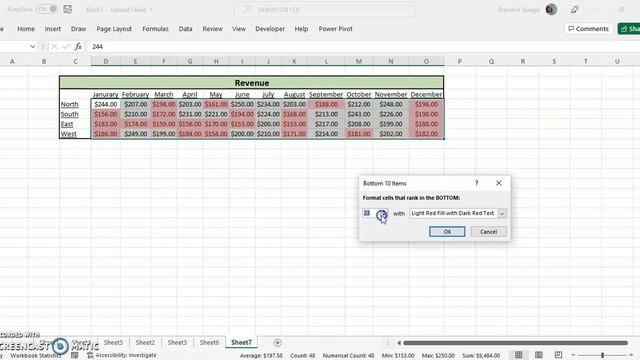
Task: Click the horizontal scrollbar left arrow
Action: click(x=399, y=343)
